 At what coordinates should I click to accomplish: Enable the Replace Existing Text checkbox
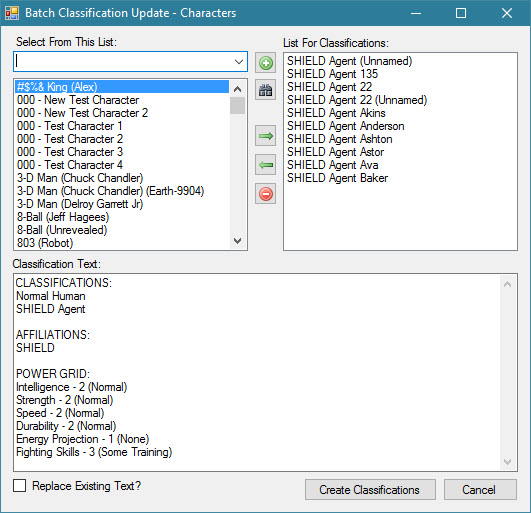click(19, 486)
